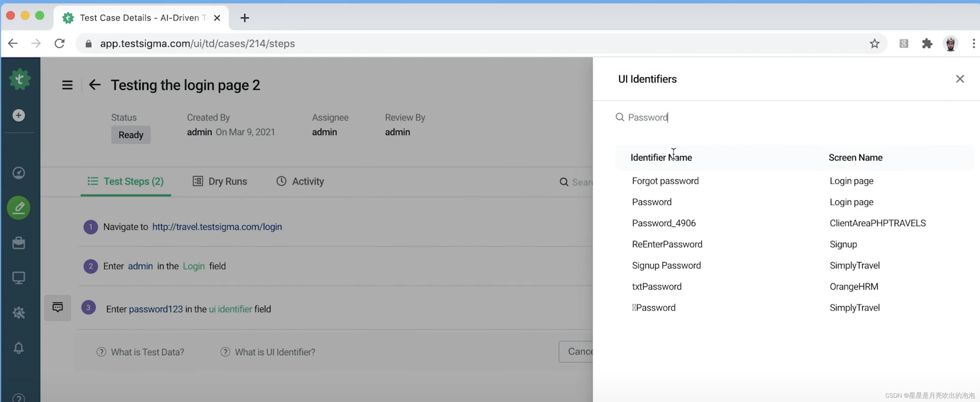Bookmark page with the star icon
Image resolution: width=980 pixels, height=402 pixels.
tap(874, 44)
